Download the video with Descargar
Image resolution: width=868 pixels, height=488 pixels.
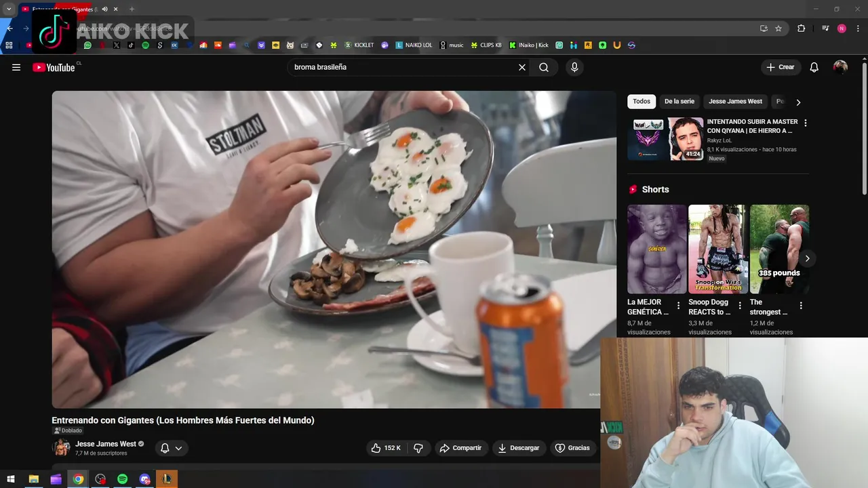point(519,448)
